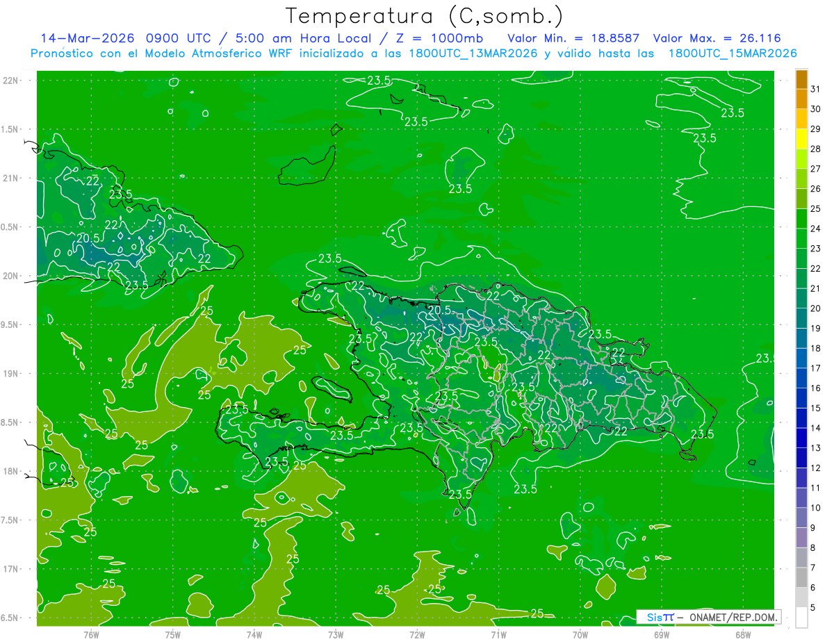The height and width of the screenshot is (644, 834).
Task: Click the '72W' longitude axis label
Action: pos(417,635)
